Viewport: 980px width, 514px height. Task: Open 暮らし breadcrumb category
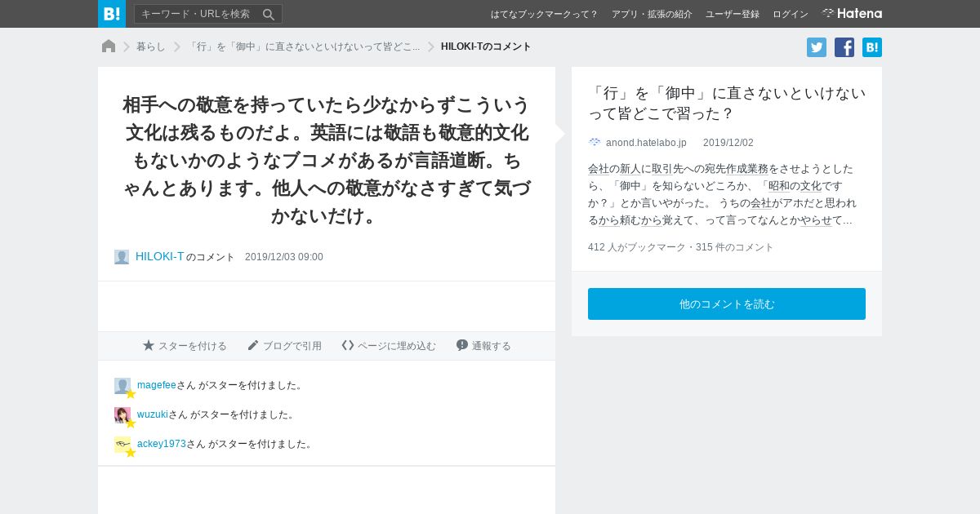(x=151, y=47)
